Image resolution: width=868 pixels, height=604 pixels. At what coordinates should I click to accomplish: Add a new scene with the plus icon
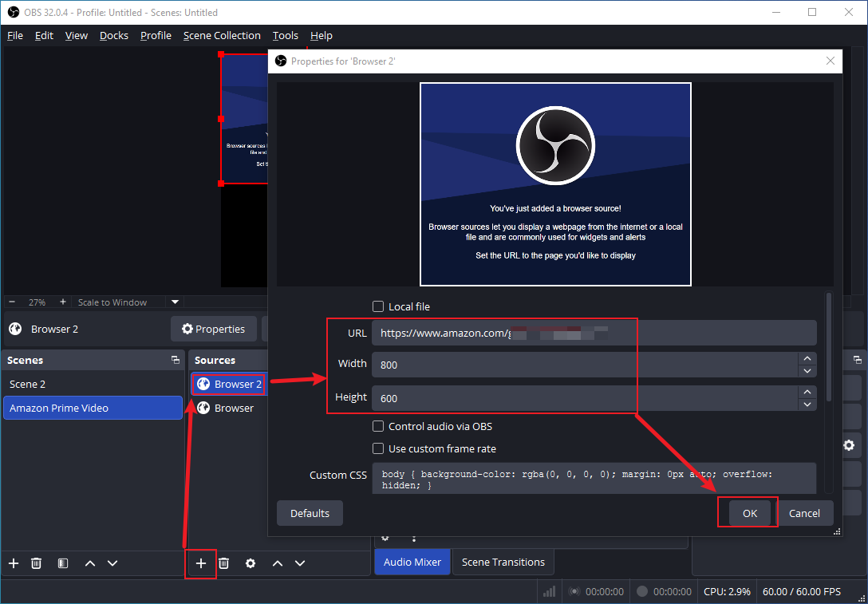(13, 563)
